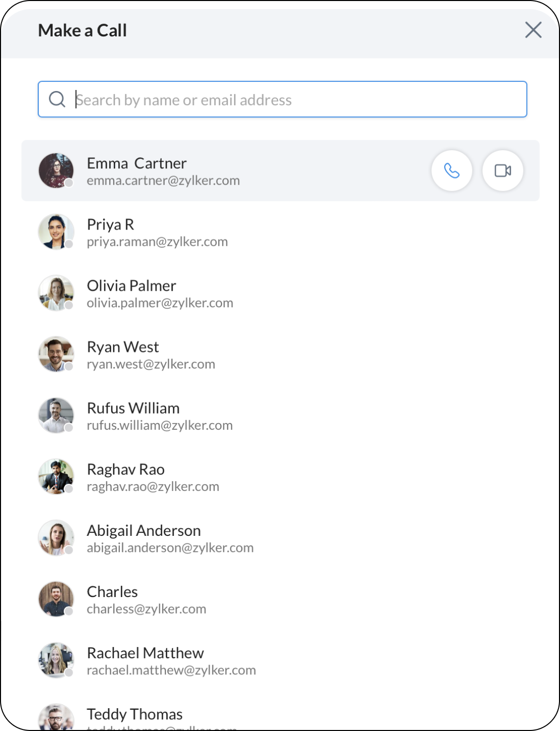
Task: Click the search magnifier icon
Action: 57,99
